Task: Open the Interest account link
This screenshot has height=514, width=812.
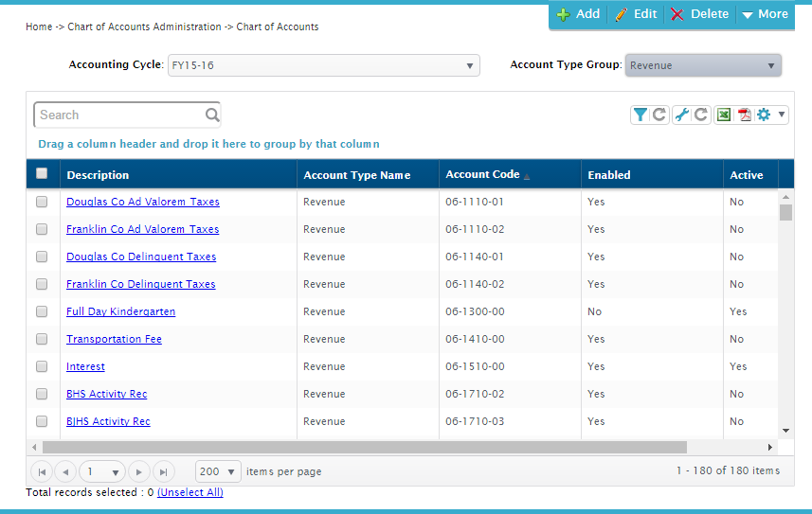Action: [85, 366]
